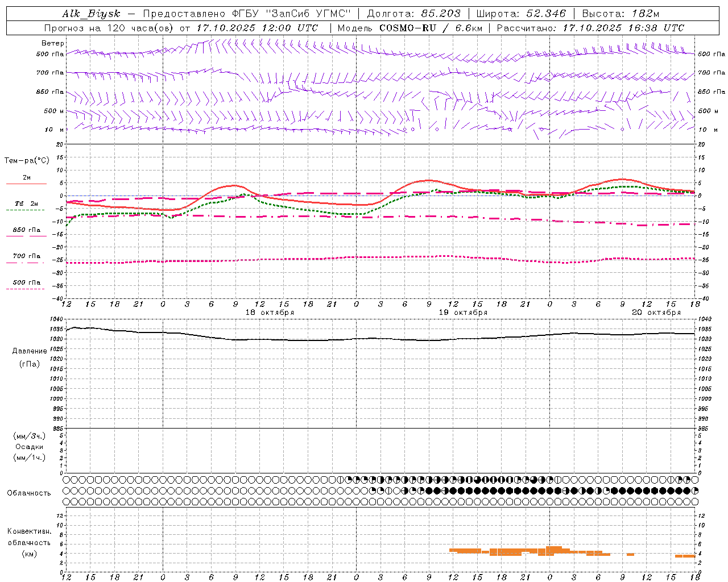This screenshot has width=728, height=582.
Task: Click the 20 октября date label
Action: [x=656, y=313]
